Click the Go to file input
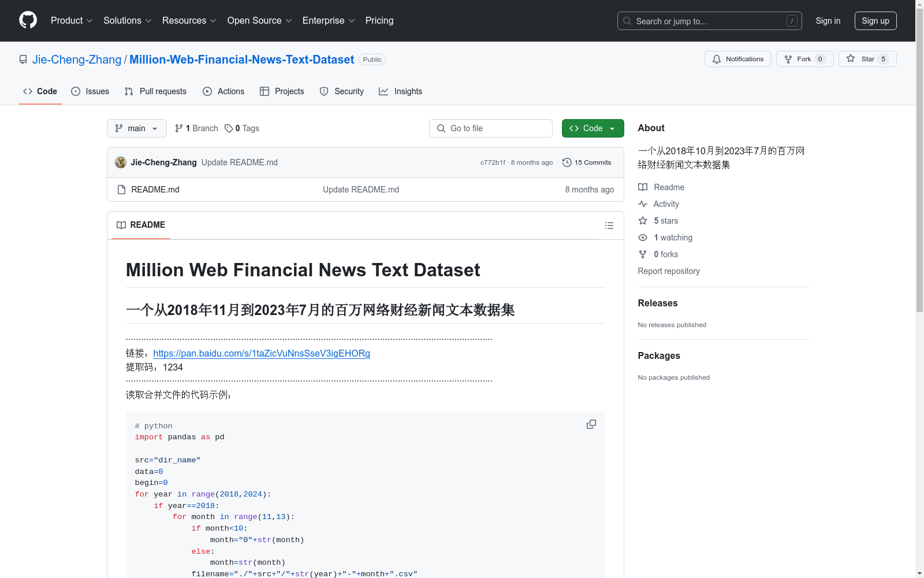 491,128
